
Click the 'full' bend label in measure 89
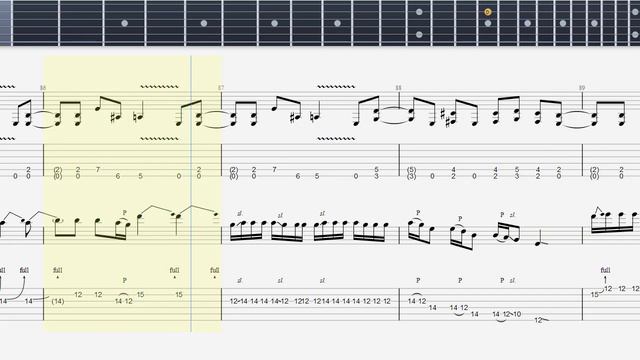605,270
